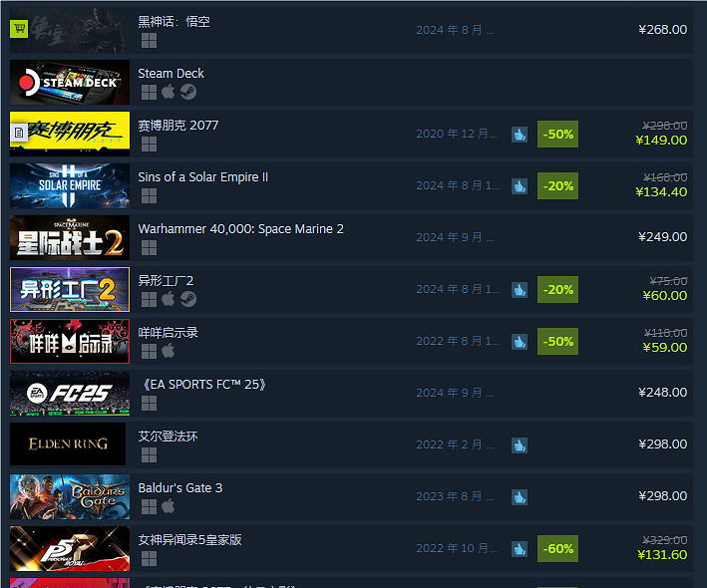Open the Elden Ring capsule image
The height and width of the screenshot is (588, 707).
pos(68,444)
